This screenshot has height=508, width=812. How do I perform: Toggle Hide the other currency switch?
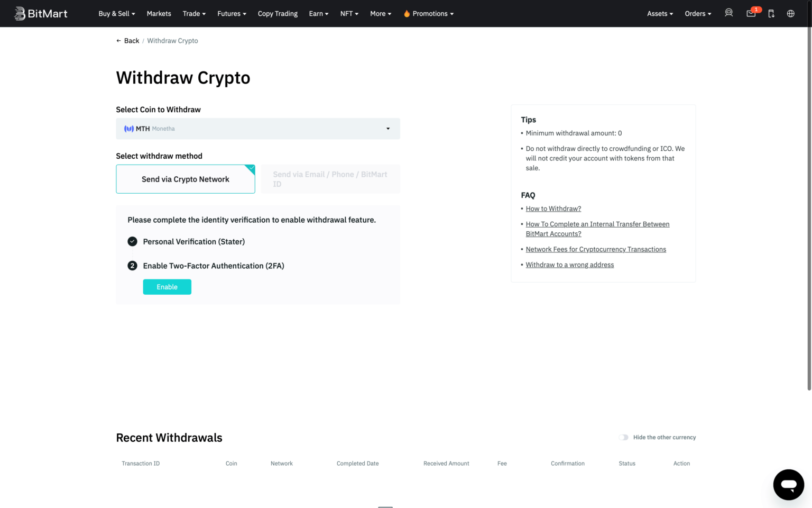pyautogui.click(x=624, y=437)
